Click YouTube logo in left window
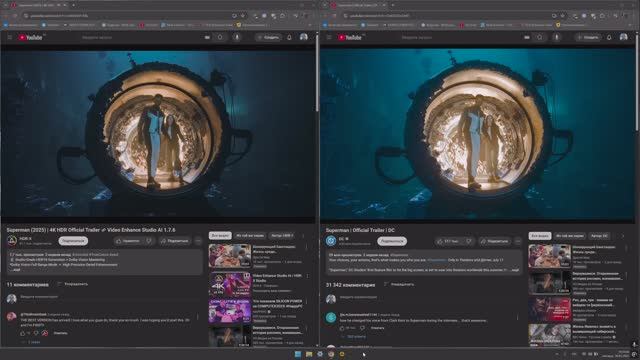Screen dimensions: 640x360 [x=31, y=38]
